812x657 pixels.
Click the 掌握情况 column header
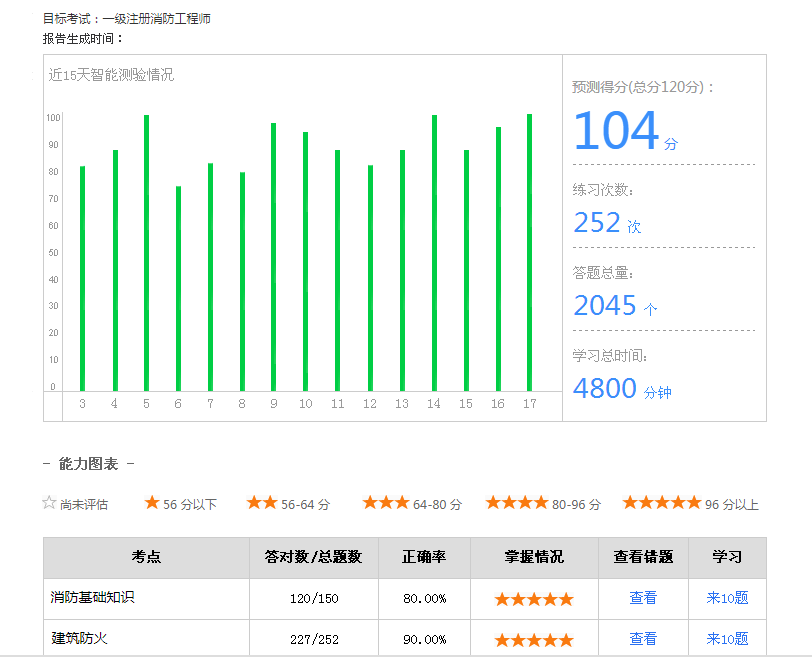click(x=534, y=558)
